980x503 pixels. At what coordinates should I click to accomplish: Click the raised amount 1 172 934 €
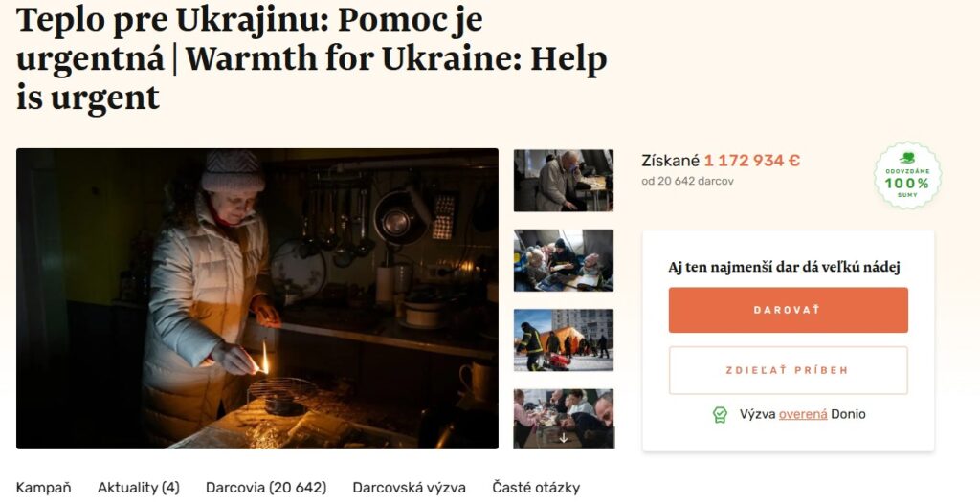pyautogui.click(x=752, y=161)
